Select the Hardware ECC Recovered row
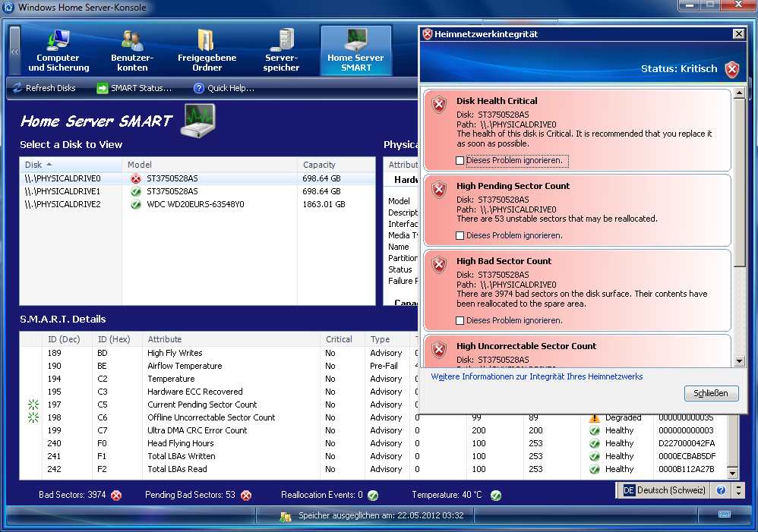 (219, 392)
